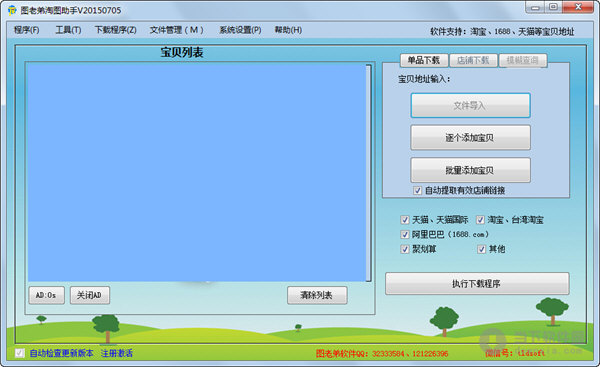The width and height of the screenshot is (600, 367).
Task: Click the 批量添加宝贝 button
Action: coord(470,170)
